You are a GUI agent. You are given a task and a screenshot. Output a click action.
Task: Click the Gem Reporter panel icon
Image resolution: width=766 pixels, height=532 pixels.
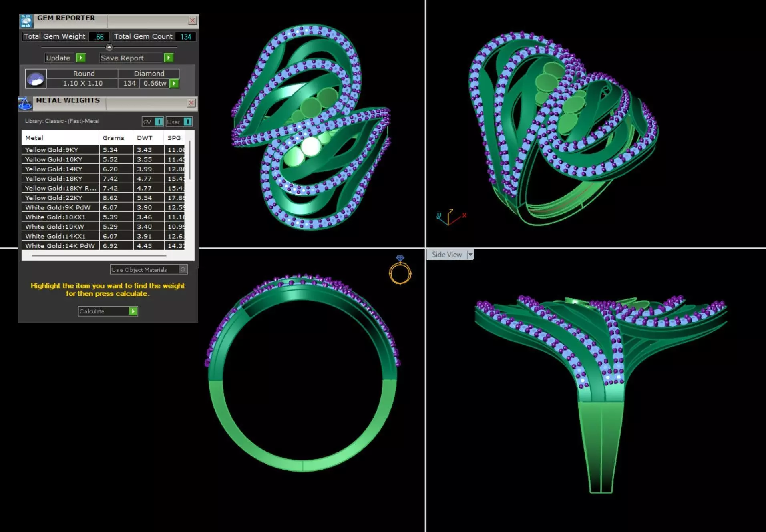point(26,21)
